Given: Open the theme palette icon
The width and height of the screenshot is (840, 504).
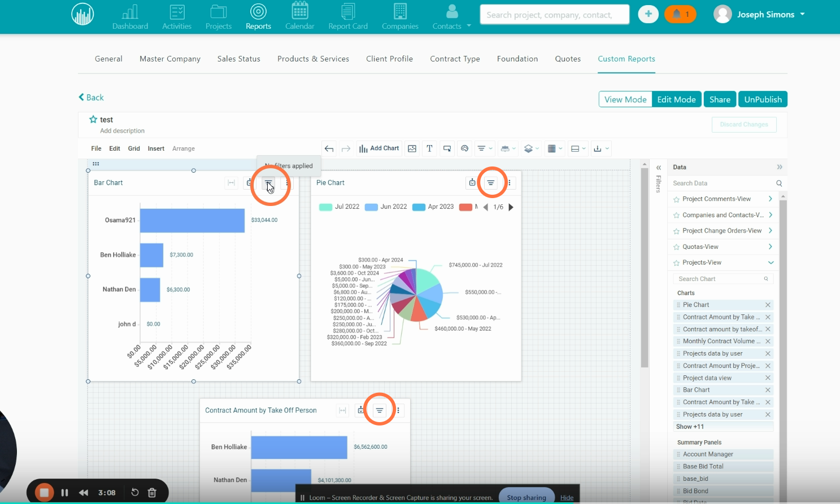Looking at the screenshot, I should [x=464, y=148].
